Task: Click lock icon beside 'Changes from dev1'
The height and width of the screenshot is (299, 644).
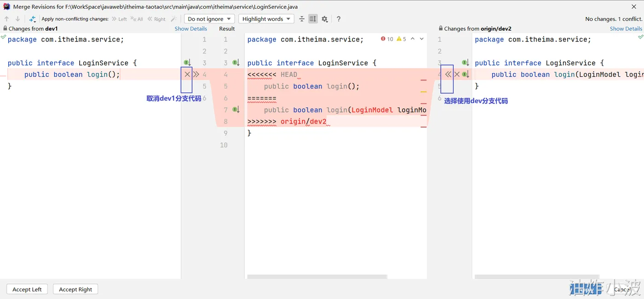Action: pos(5,29)
